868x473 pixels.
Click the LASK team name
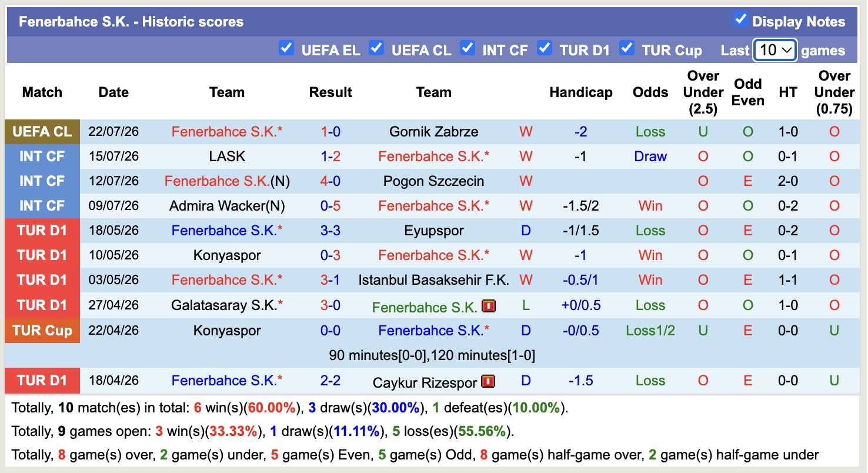tap(227, 156)
